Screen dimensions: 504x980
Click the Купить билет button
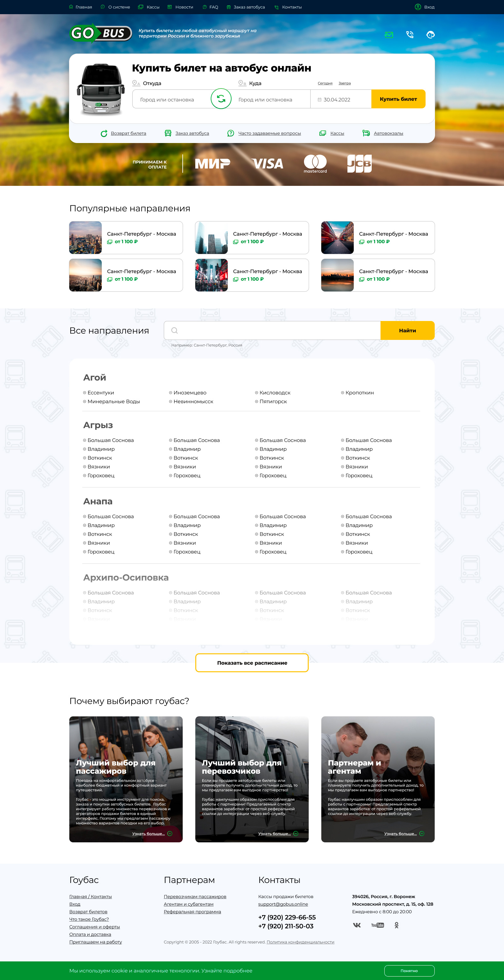(x=398, y=99)
